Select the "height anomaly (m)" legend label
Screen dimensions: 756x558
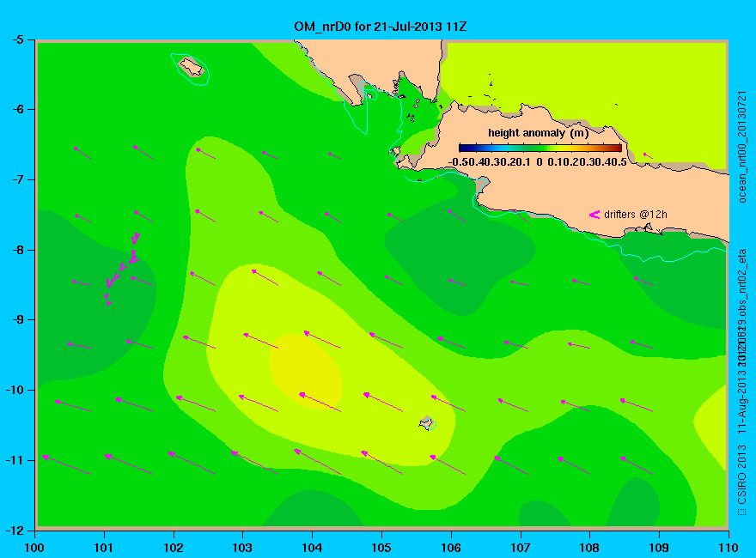pos(538,133)
